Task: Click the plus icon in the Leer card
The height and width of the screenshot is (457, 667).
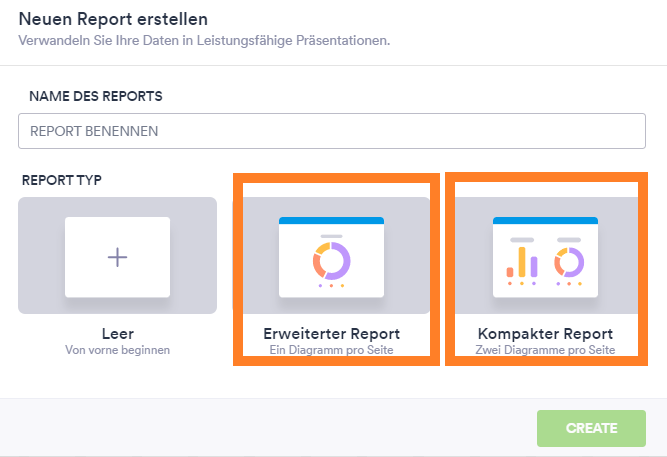Action: coord(117,257)
